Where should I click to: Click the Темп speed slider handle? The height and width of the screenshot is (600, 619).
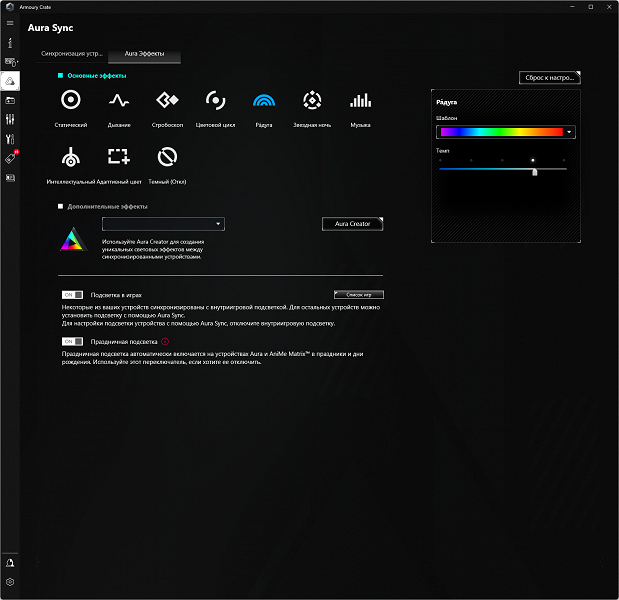pos(535,172)
